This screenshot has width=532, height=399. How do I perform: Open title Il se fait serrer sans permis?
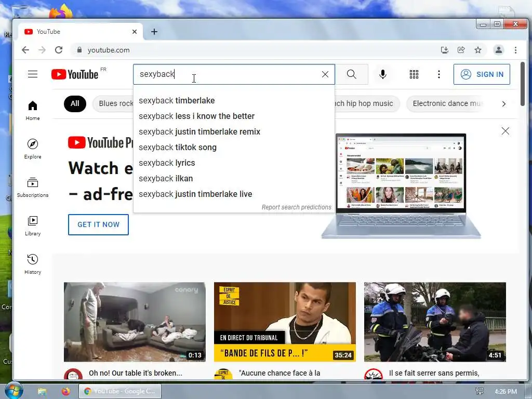[x=434, y=373]
